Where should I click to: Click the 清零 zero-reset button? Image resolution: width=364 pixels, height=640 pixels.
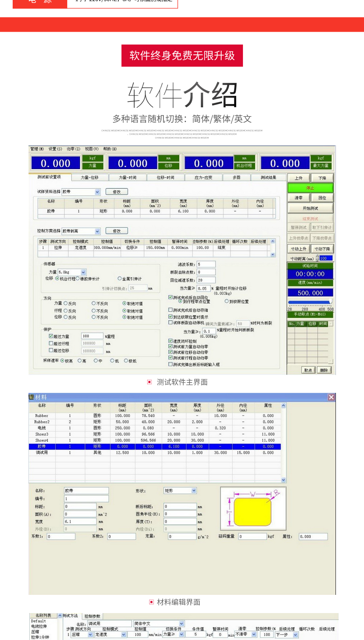point(299,198)
